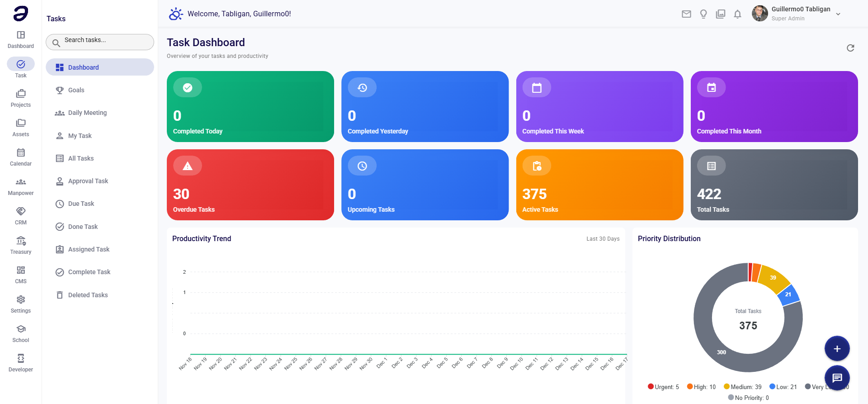The image size is (868, 404).
Task: Open Deleted Tasks menu item
Action: (x=100, y=295)
